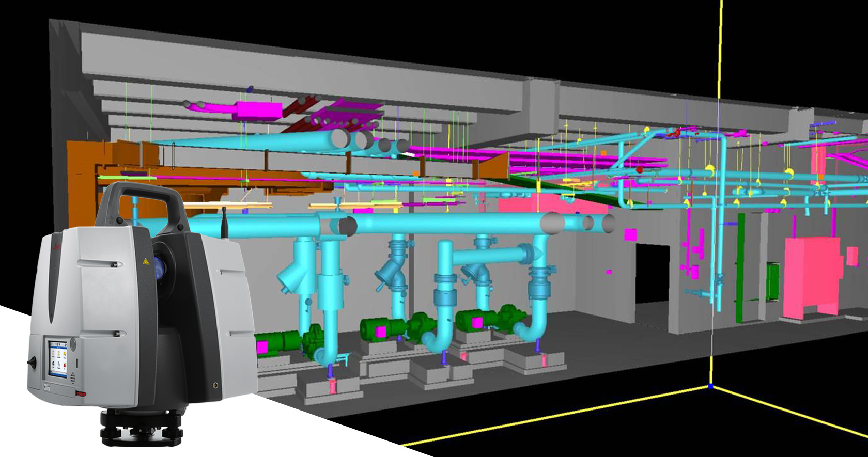
Task: Click the yellow laser warning label on scanner
Action: [x=145, y=261]
